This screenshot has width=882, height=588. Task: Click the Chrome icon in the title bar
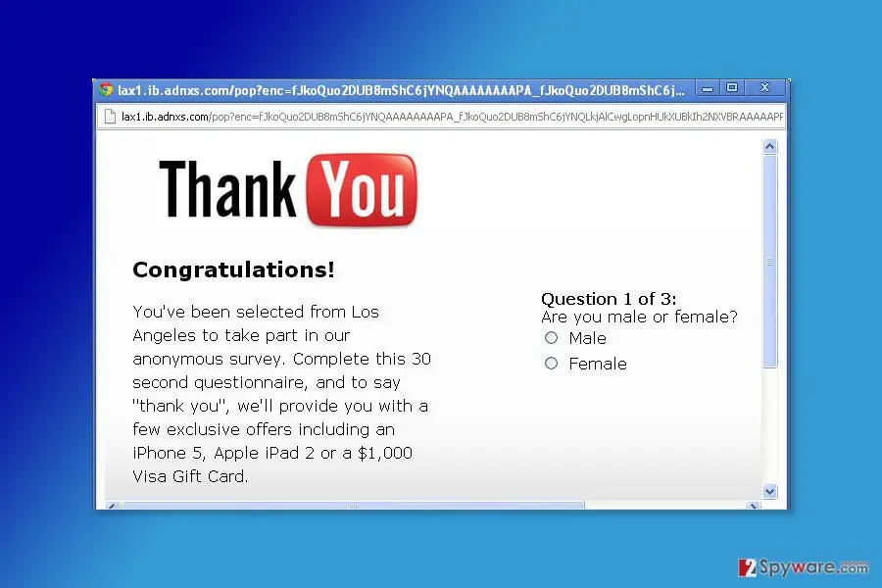point(106,89)
